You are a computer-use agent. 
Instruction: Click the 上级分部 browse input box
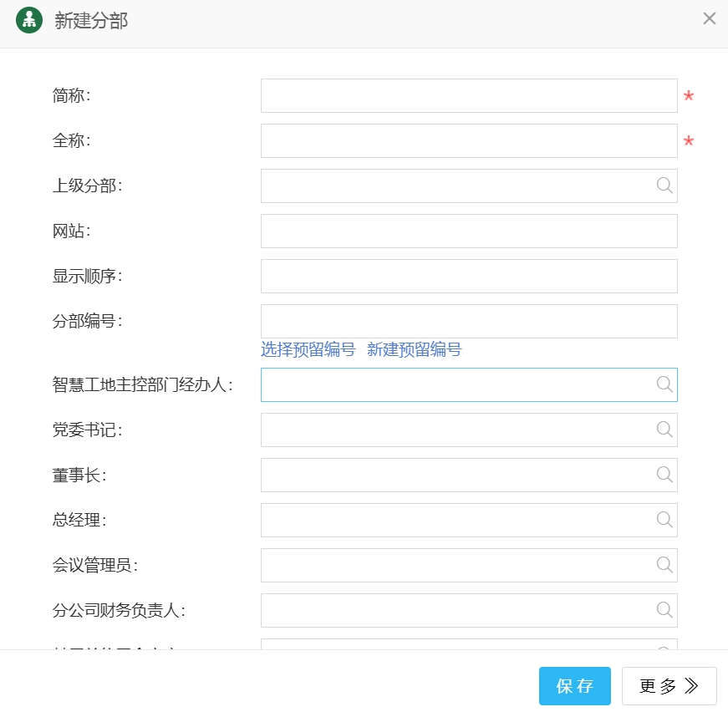tap(456, 186)
